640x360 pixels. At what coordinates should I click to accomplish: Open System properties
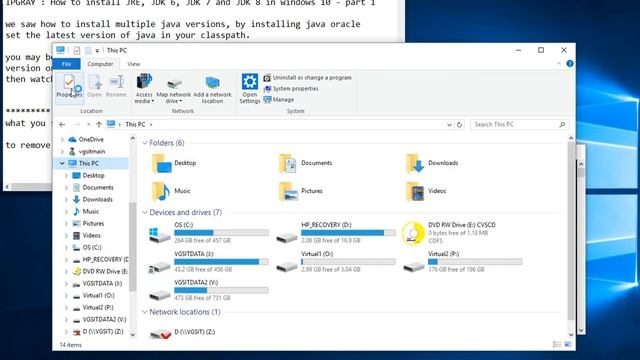[291, 89]
